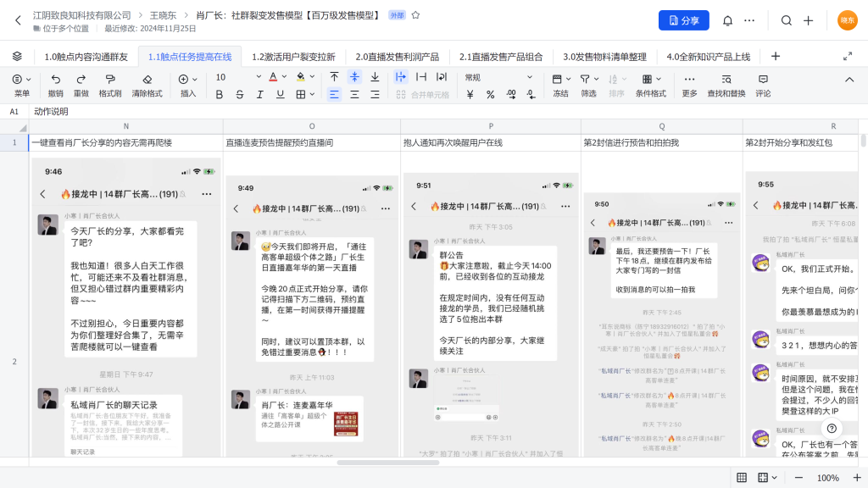The height and width of the screenshot is (488, 868).
Task: Toggle center horizontal alignment
Action: [x=354, y=95]
